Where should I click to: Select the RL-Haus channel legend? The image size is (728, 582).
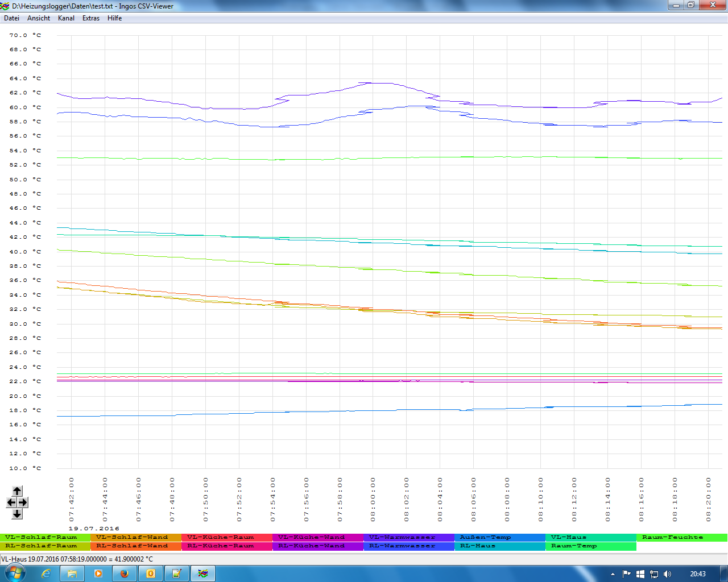(500, 546)
